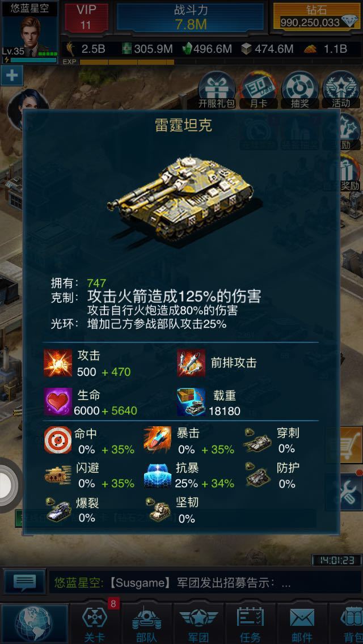Open the 抽奖 lottery wheel icon
This screenshot has width=363, height=644.
(x=299, y=90)
